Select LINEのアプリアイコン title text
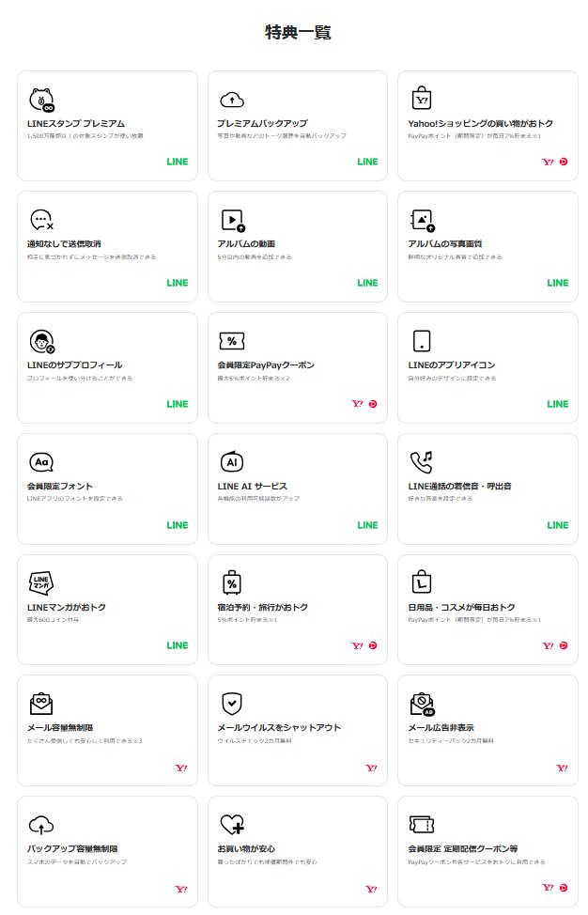The image size is (588, 915). coord(452,364)
